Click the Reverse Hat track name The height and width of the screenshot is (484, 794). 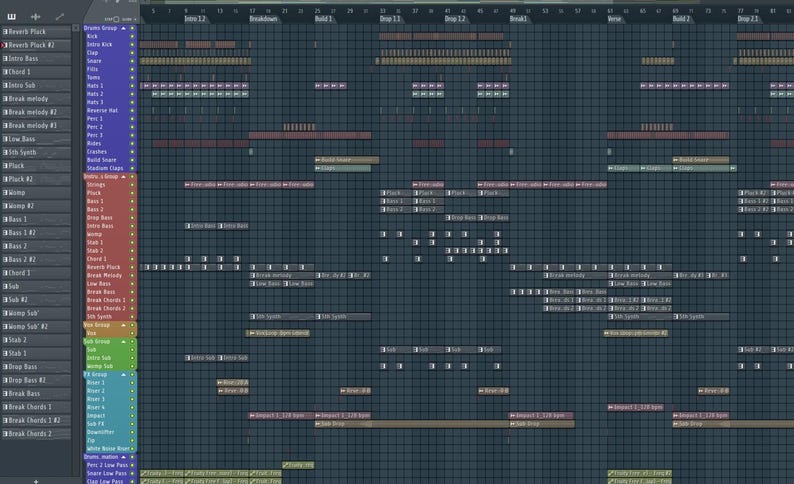(102, 110)
